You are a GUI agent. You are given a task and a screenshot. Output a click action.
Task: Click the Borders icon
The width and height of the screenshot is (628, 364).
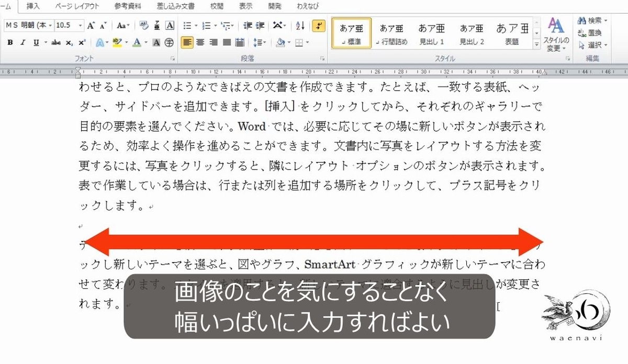[299, 42]
